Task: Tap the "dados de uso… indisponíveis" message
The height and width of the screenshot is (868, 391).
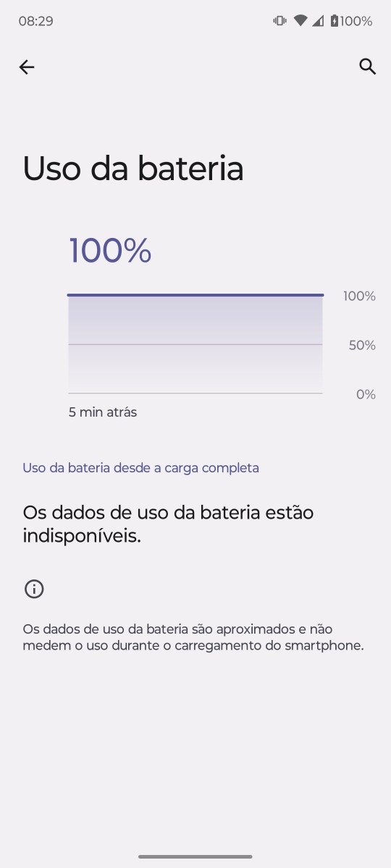Action: 168,524
